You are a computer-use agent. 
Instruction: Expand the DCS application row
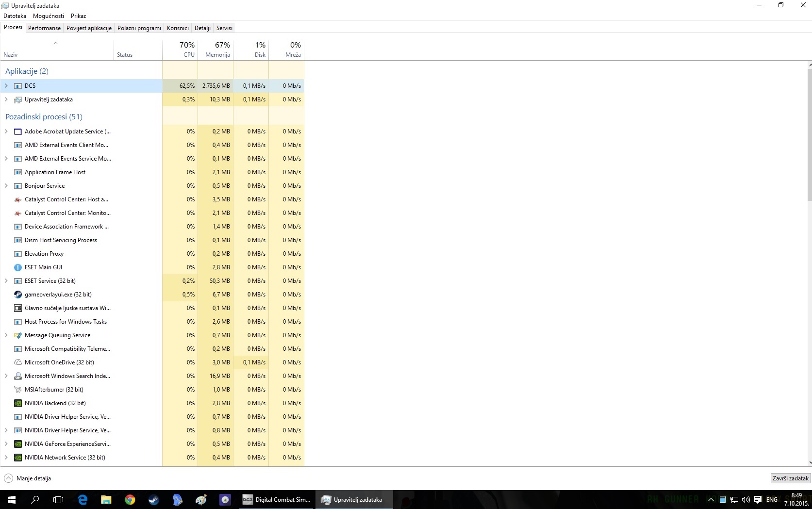point(6,86)
